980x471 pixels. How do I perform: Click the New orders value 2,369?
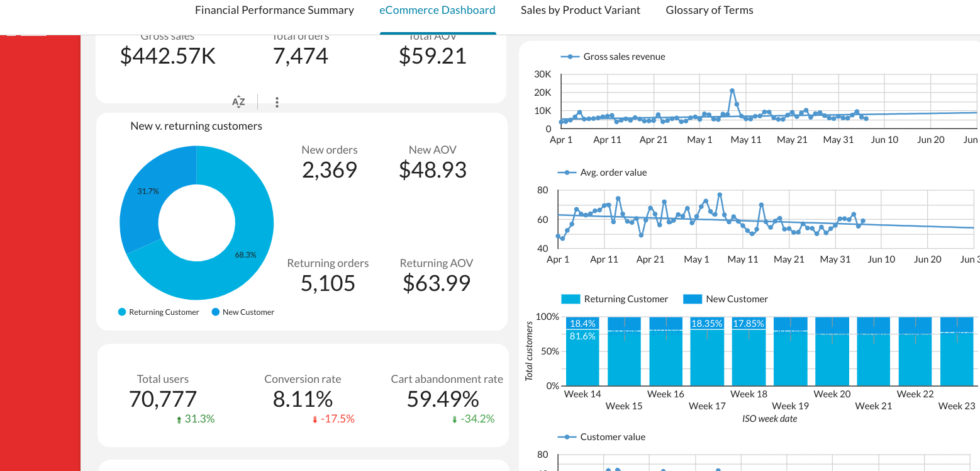(330, 170)
